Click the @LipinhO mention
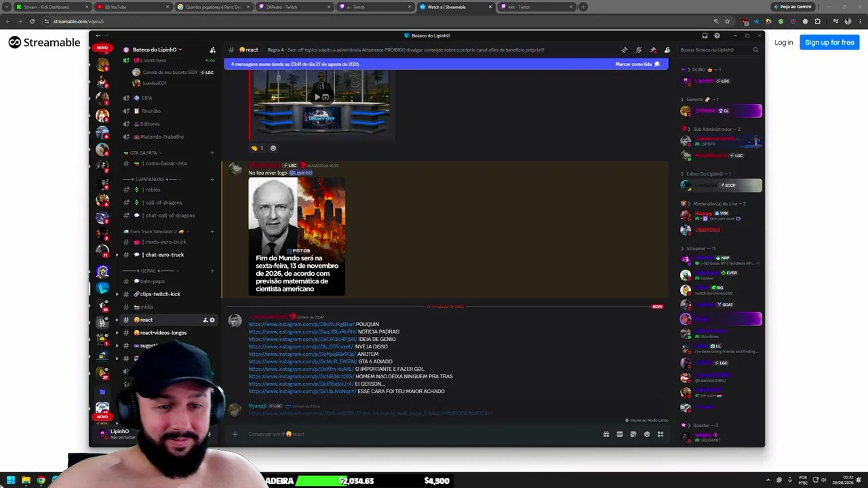The height and width of the screenshot is (488, 868). (x=301, y=173)
